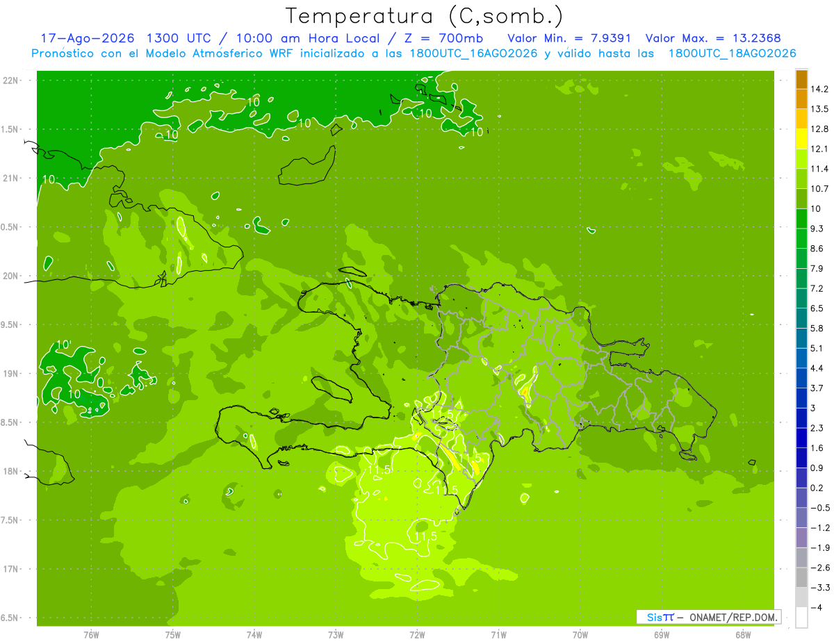Image resolution: width=834 pixels, height=644 pixels.
Task: Click the '-4' colorbar value
Action: (x=817, y=607)
